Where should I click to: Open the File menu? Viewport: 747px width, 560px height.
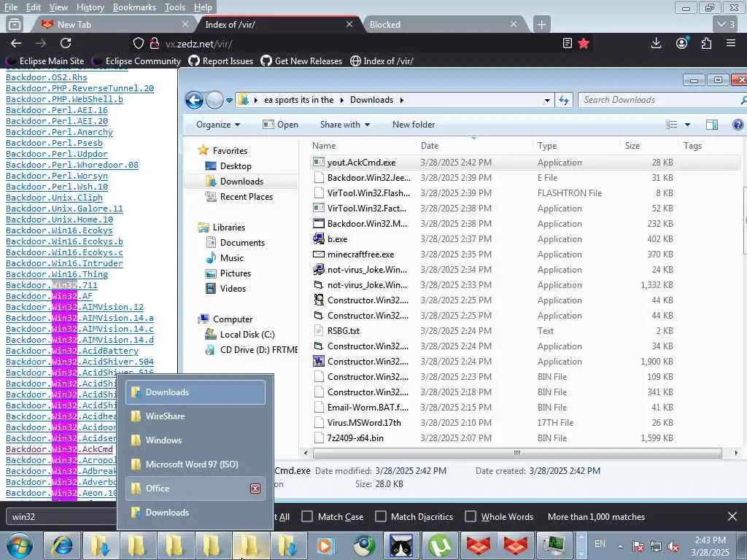[x=10, y=7]
